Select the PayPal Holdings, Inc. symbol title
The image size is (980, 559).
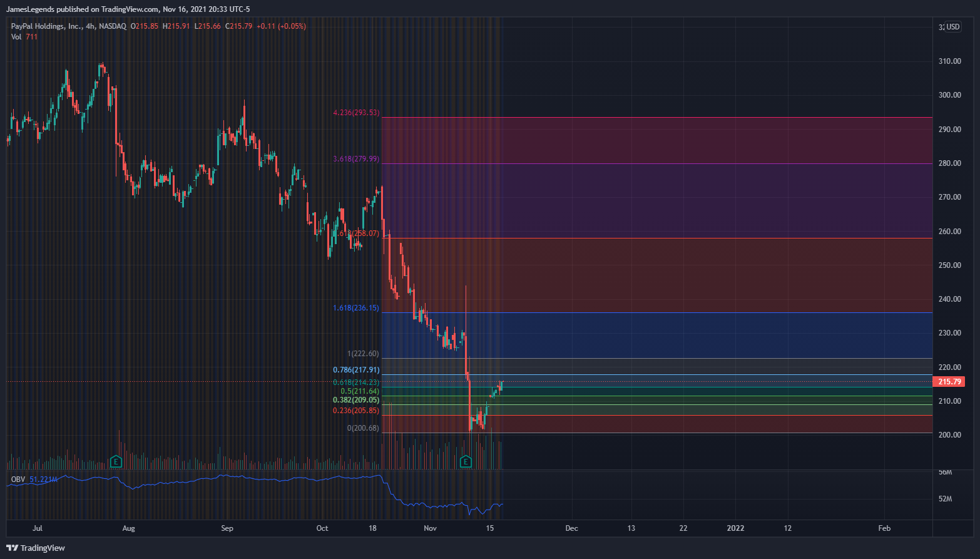(x=46, y=26)
